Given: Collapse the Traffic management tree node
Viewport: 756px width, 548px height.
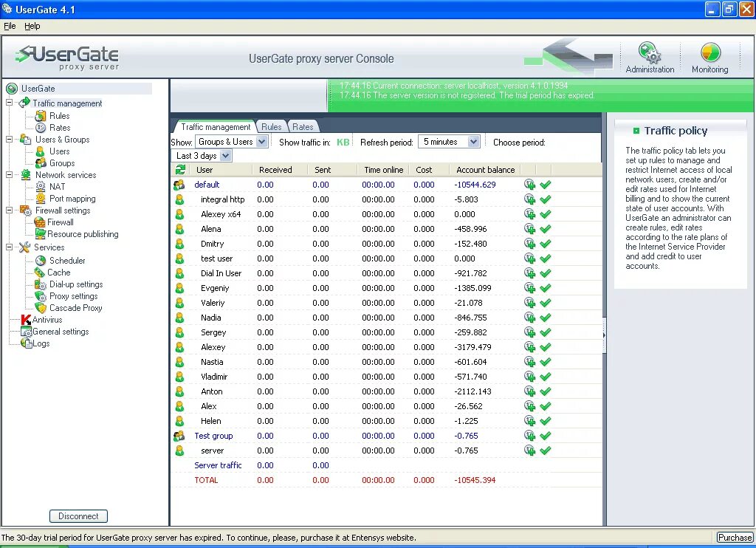Looking at the screenshot, I should pyautogui.click(x=9, y=103).
